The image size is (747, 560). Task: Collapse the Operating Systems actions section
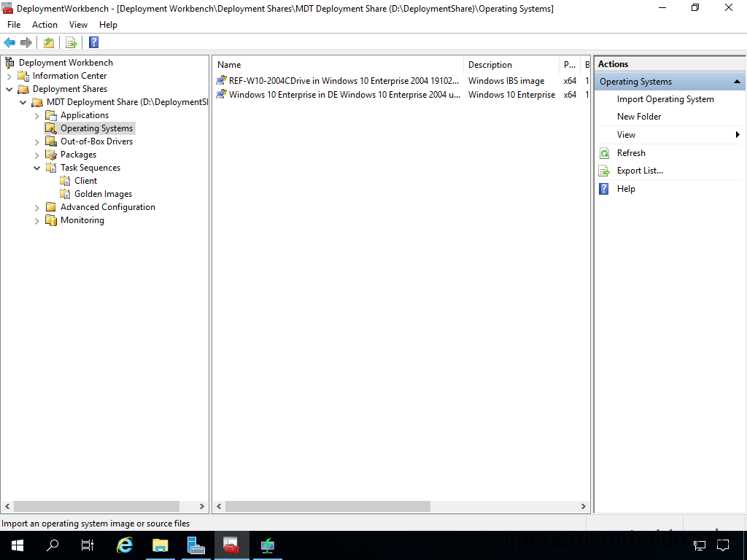(x=737, y=82)
